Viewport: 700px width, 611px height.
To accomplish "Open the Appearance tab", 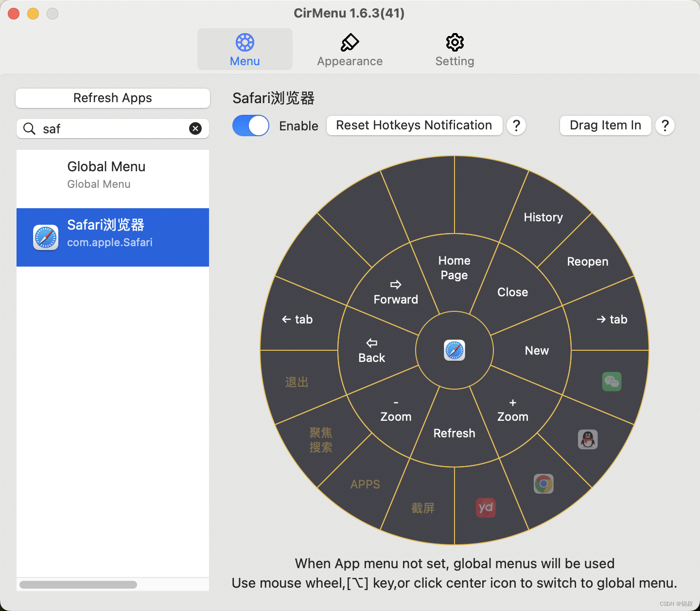I will pyautogui.click(x=350, y=50).
